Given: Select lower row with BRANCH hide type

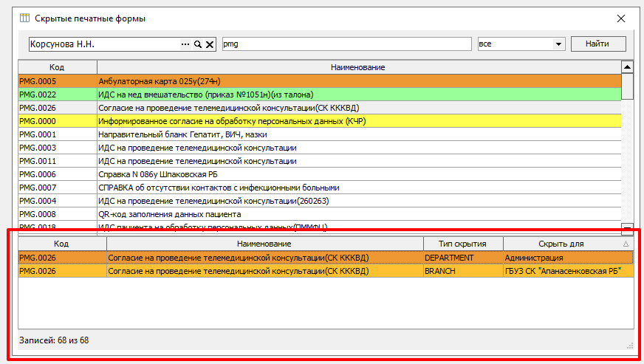Looking at the screenshot, I should point(326,271).
